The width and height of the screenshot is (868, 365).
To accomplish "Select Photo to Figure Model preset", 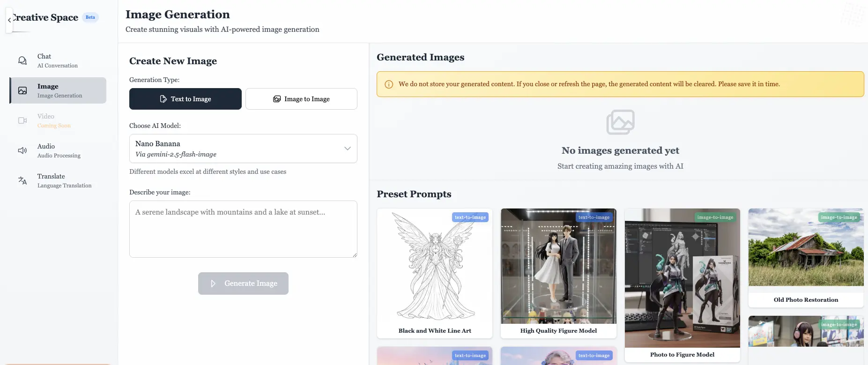I will click(682, 285).
